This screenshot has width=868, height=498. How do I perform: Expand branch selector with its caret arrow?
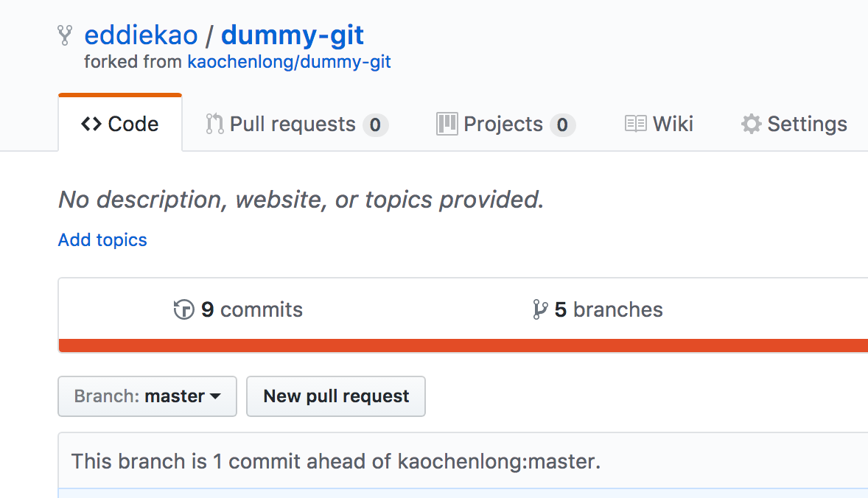coord(216,396)
